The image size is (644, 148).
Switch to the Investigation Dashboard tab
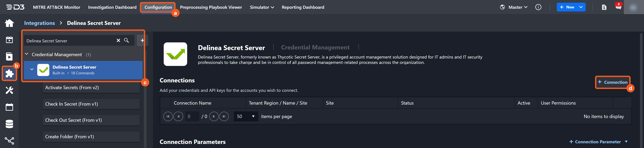pyautogui.click(x=112, y=7)
